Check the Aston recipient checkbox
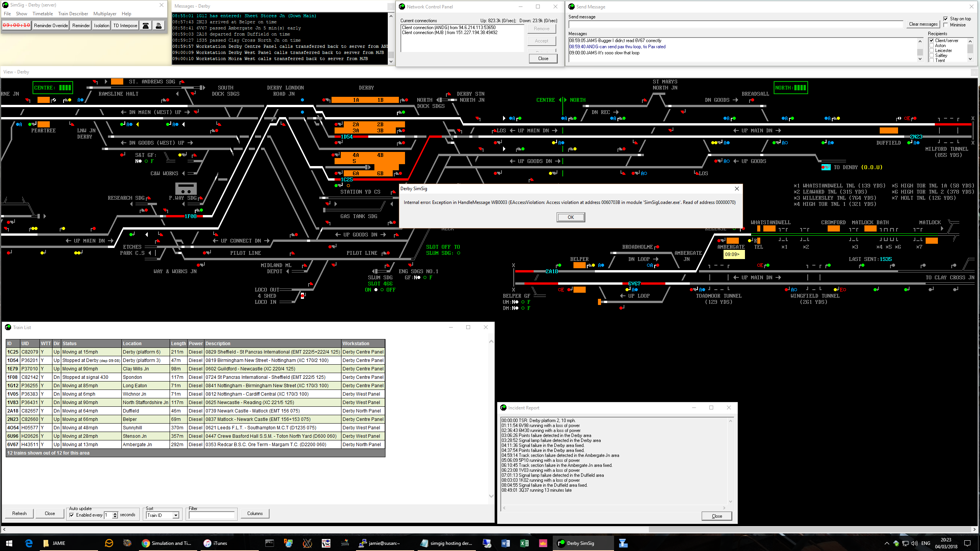The width and height of the screenshot is (980, 551). pyautogui.click(x=932, y=46)
